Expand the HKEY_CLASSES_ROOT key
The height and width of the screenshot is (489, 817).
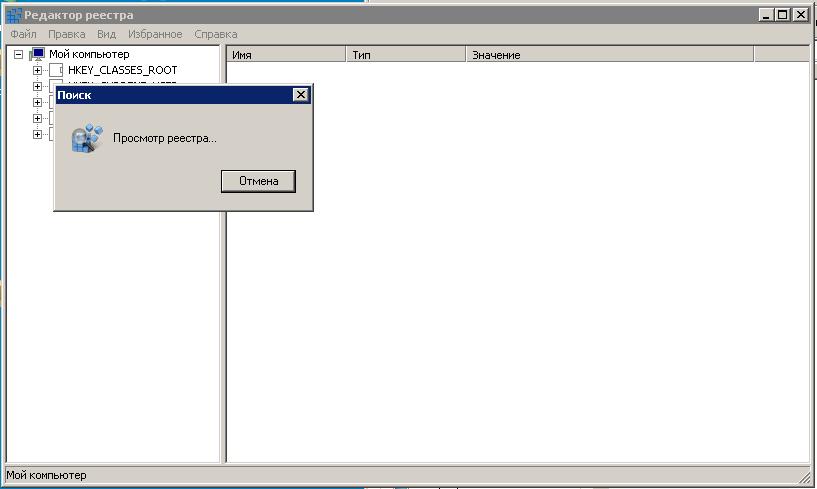[x=37, y=70]
